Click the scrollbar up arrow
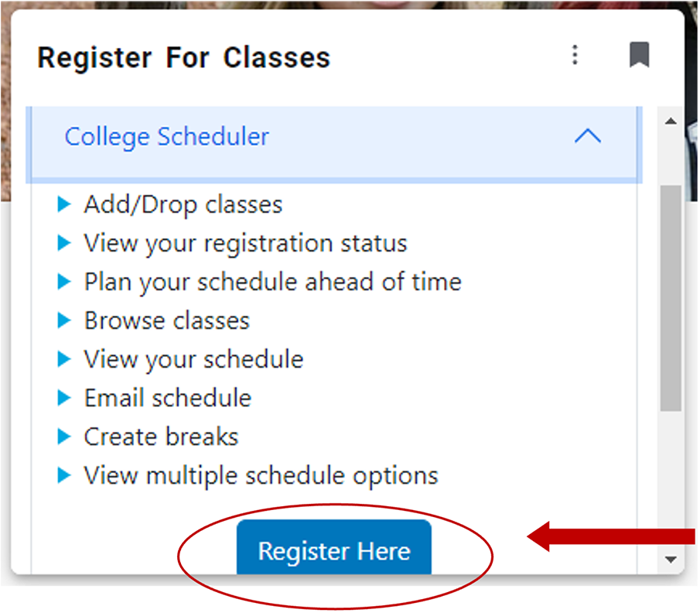The image size is (700, 613). [x=671, y=122]
